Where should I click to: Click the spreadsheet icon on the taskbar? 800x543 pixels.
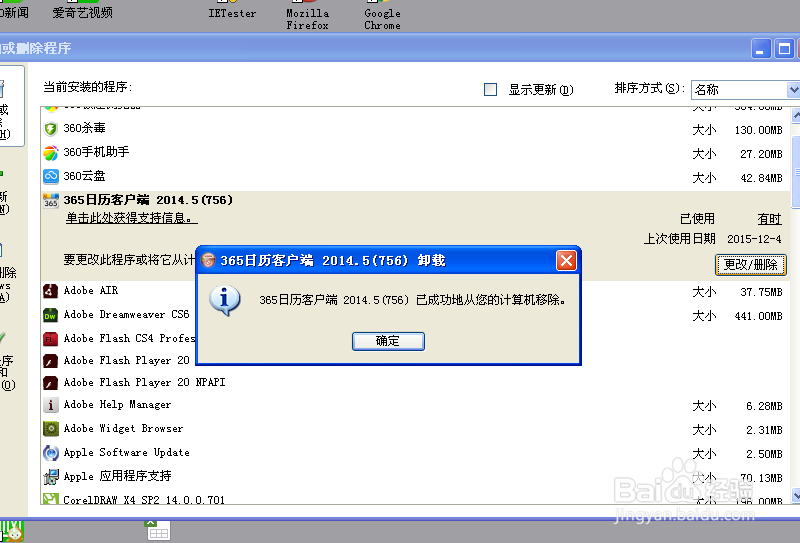click(157, 530)
